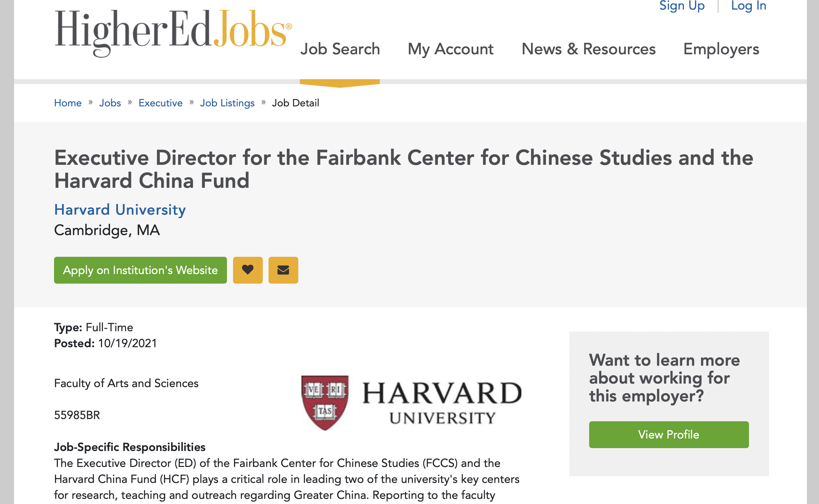The width and height of the screenshot is (819, 504).
Task: Return to Job Listings via breadcrumb
Action: 227,103
